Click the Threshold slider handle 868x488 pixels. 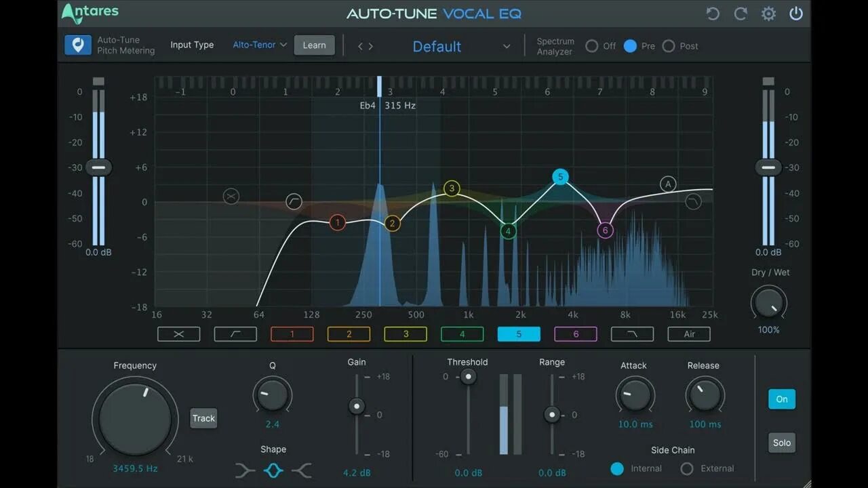(x=467, y=378)
